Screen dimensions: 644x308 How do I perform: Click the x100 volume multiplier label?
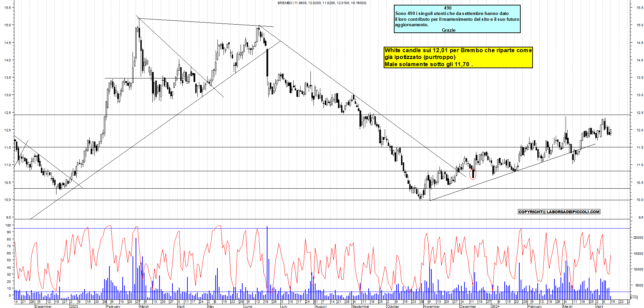[x=634, y=297]
